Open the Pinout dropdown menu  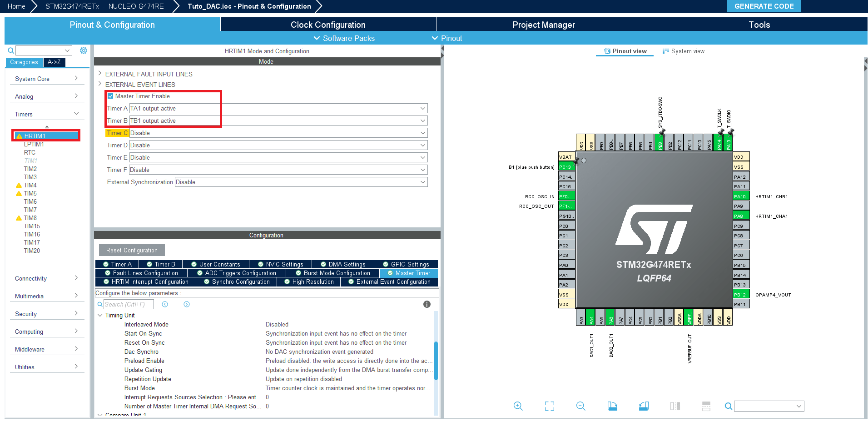coord(447,38)
